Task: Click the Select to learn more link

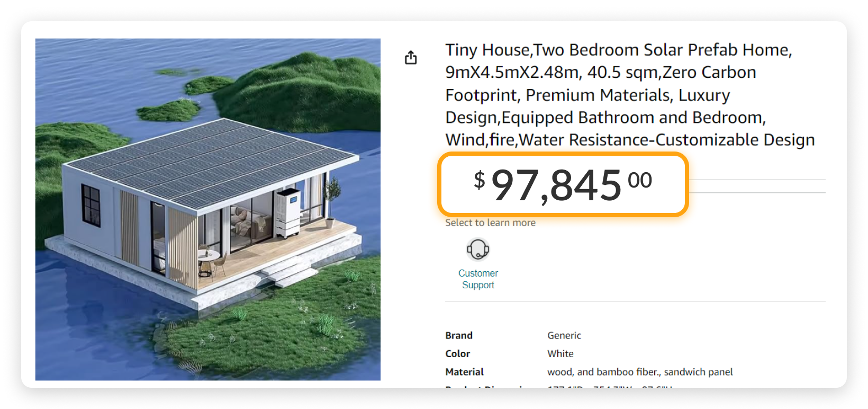Action: [x=490, y=223]
